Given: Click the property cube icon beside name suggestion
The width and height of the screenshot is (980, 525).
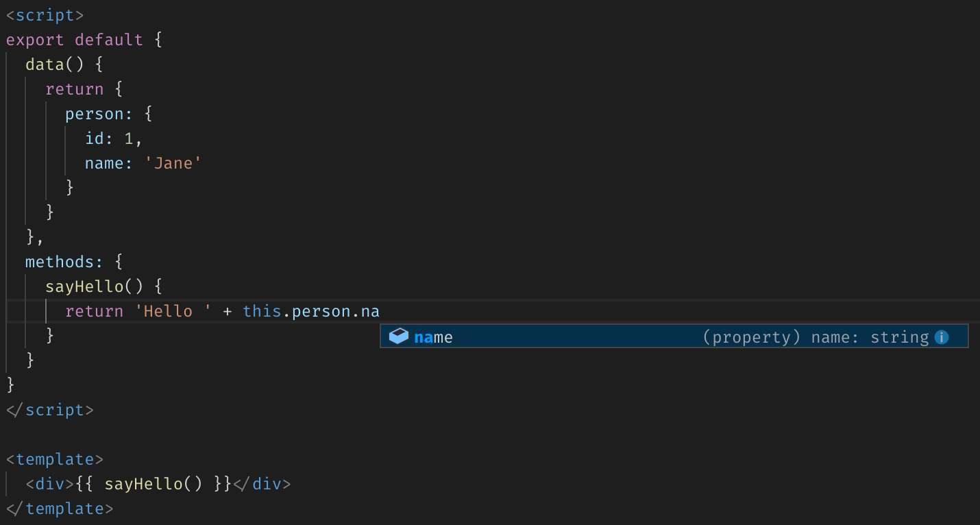Looking at the screenshot, I should (398, 337).
